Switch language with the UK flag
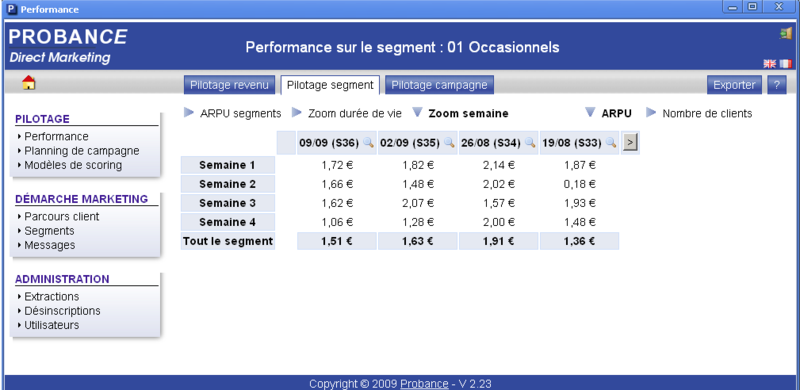Screen dimensions: 800x390 coord(769,63)
